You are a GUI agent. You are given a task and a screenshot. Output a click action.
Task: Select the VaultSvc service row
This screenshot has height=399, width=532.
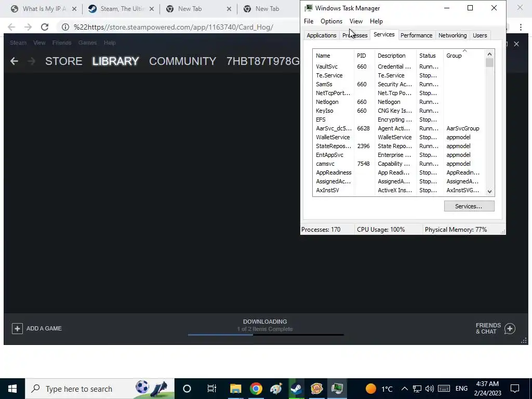pos(400,66)
